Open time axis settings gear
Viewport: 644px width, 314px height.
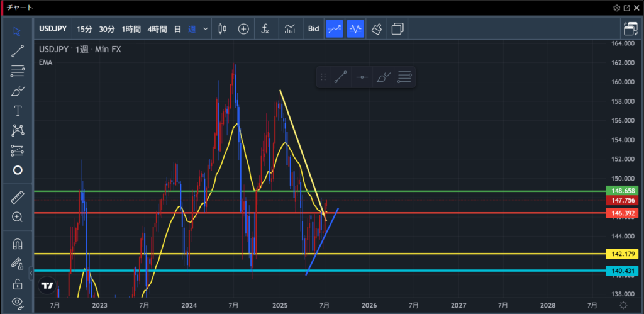tap(623, 305)
